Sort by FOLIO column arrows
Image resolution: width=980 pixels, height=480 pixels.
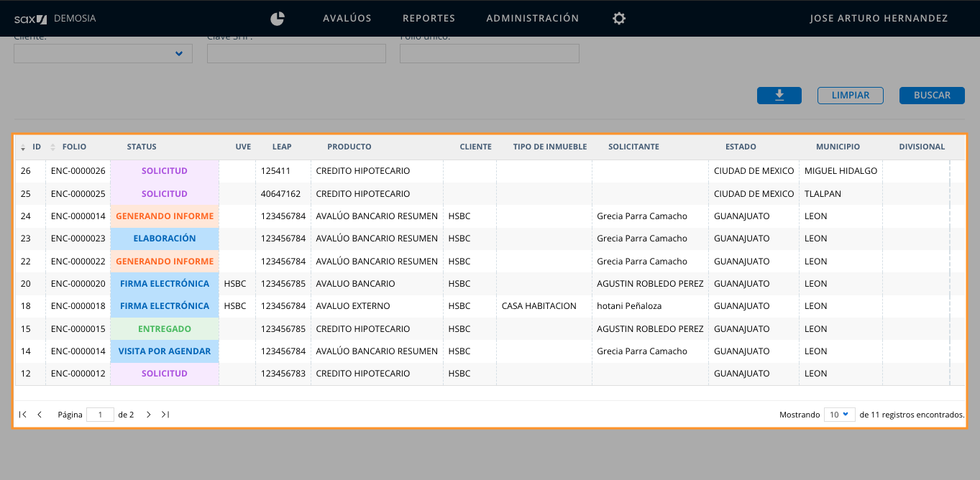coord(52,147)
